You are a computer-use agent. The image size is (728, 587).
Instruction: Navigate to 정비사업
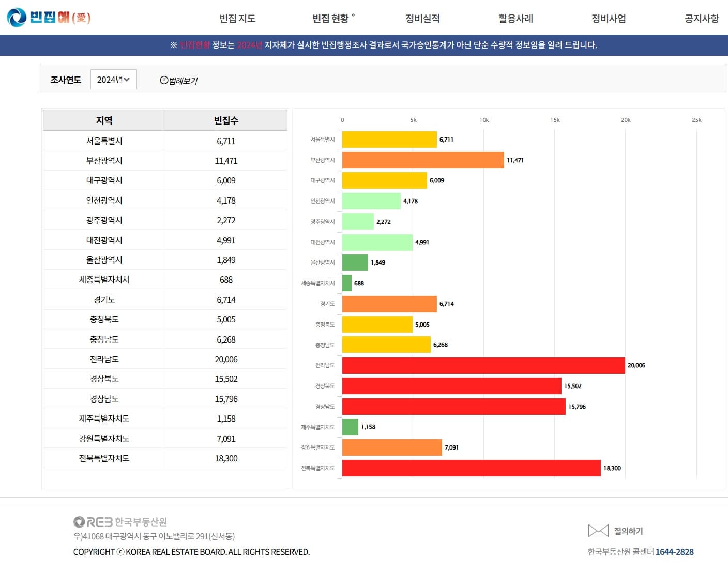pos(608,18)
